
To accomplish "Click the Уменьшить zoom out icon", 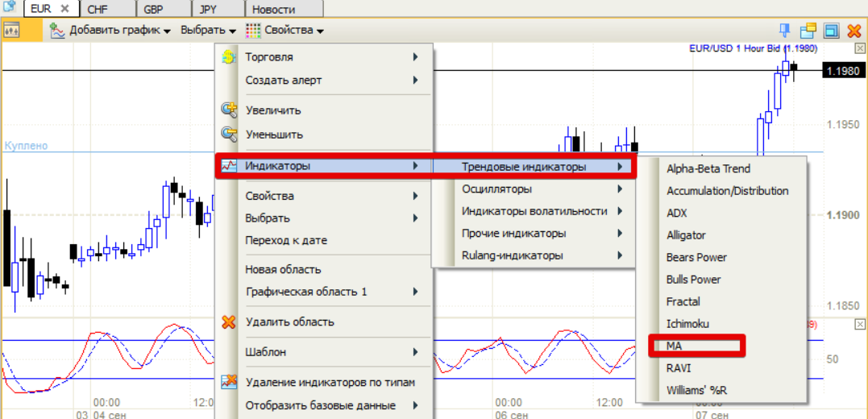I will point(229,134).
